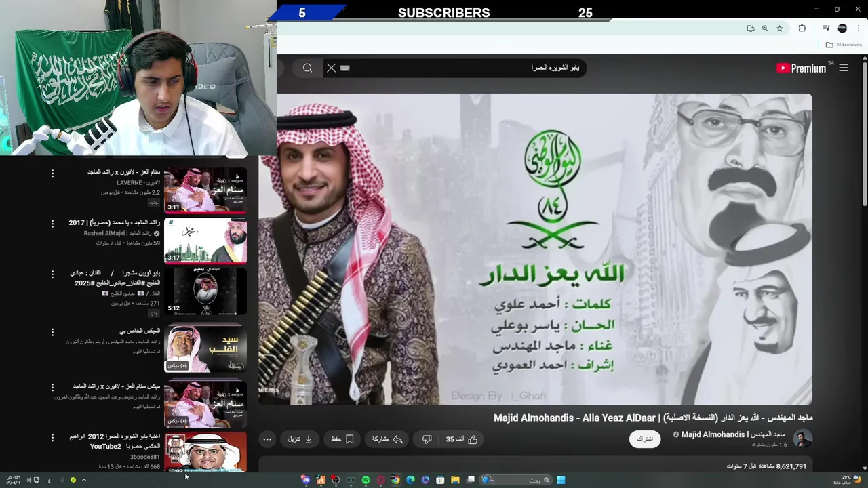The height and width of the screenshot is (488, 868).
Task: Click the video title Alla Yeaz AlDaar
Action: coord(654,418)
